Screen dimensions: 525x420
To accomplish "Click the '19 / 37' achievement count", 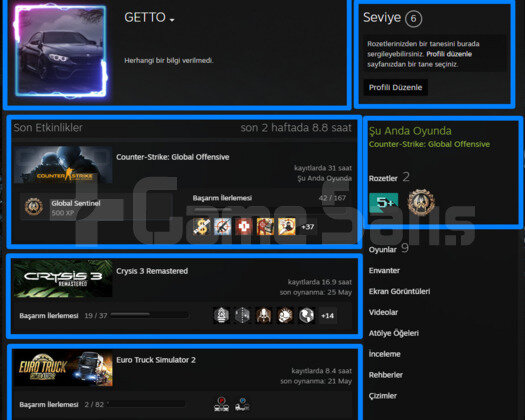I will (x=96, y=316).
